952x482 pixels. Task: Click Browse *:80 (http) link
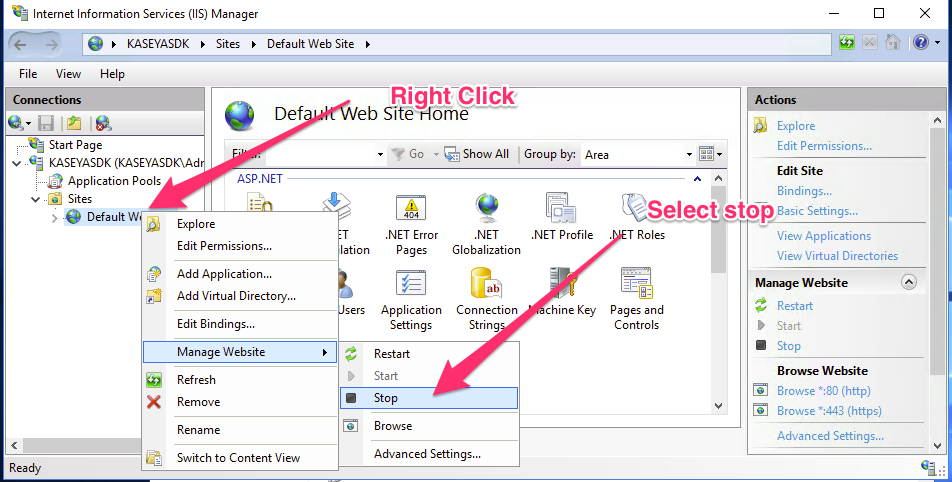(x=823, y=390)
